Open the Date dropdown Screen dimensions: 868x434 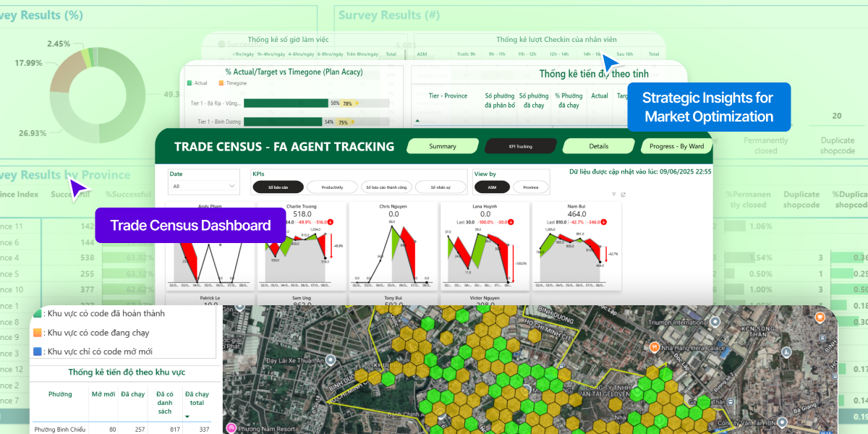click(x=204, y=186)
